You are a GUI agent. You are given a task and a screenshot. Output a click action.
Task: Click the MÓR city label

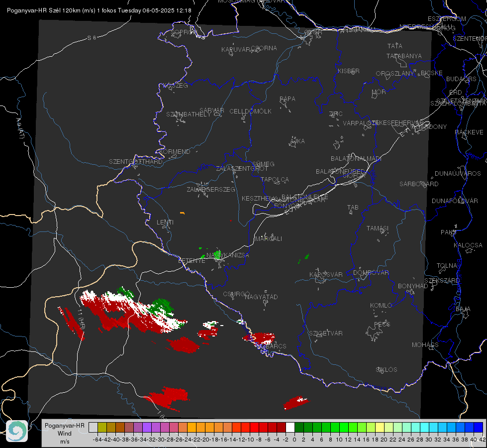tap(379, 92)
